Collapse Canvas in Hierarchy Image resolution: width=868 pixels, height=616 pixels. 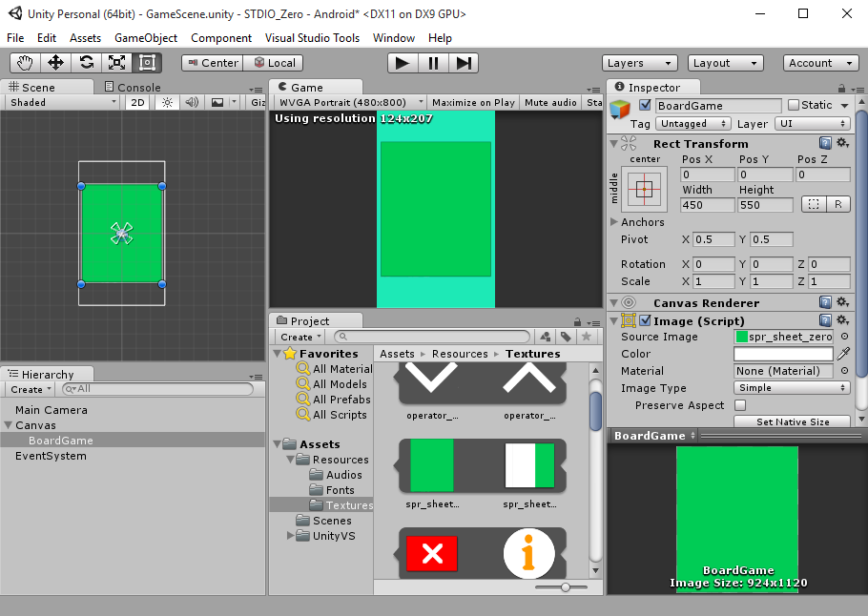coord(9,425)
